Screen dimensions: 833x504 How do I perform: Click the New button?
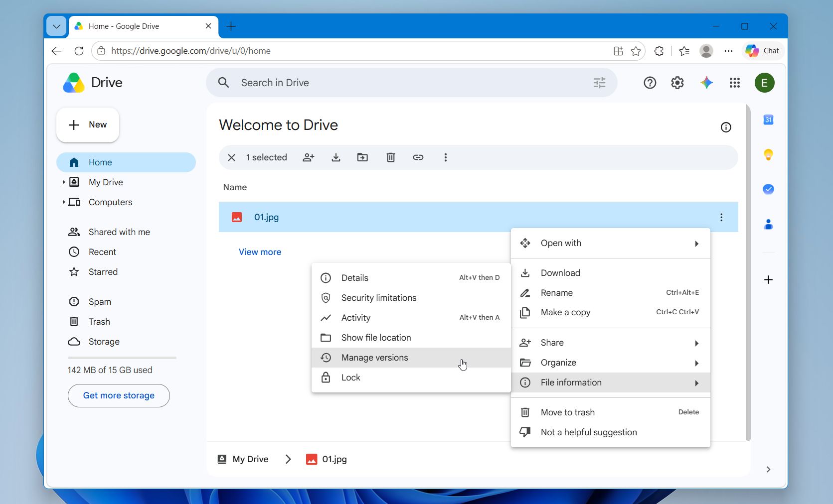88,125
